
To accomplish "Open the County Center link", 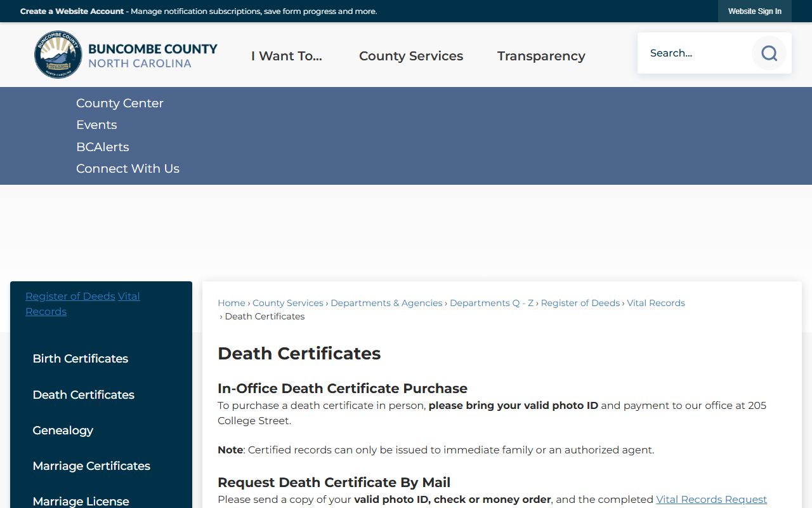I will (120, 104).
